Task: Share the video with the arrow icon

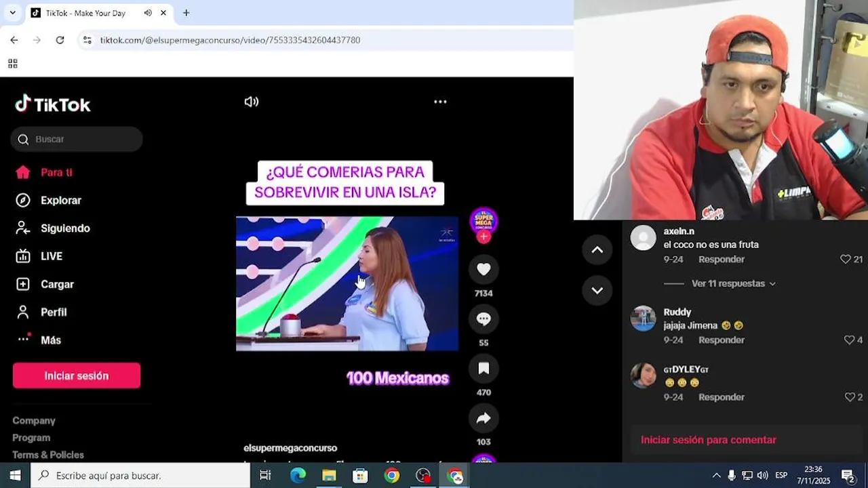Action: tap(484, 418)
